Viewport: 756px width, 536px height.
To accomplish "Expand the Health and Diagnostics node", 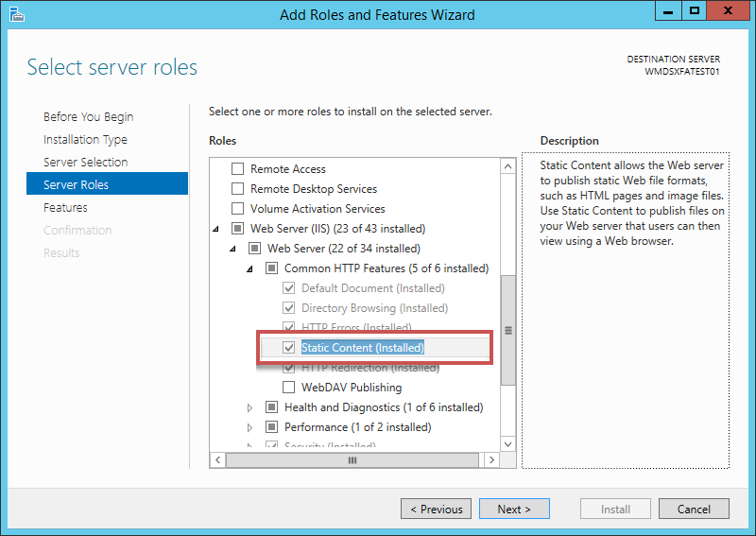I will click(x=250, y=407).
